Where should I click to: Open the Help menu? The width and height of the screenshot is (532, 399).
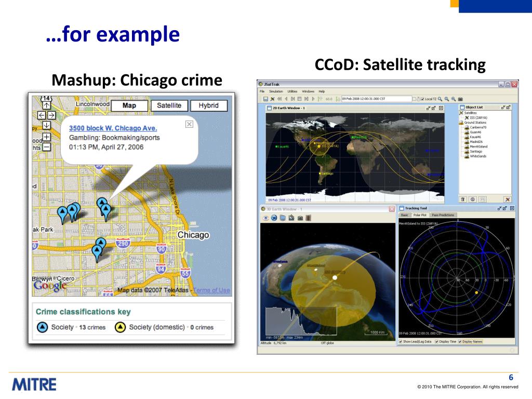[x=322, y=91]
